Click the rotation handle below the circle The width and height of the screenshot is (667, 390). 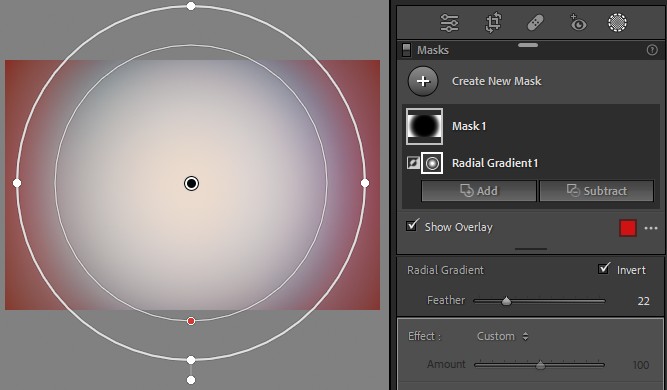coord(191,380)
